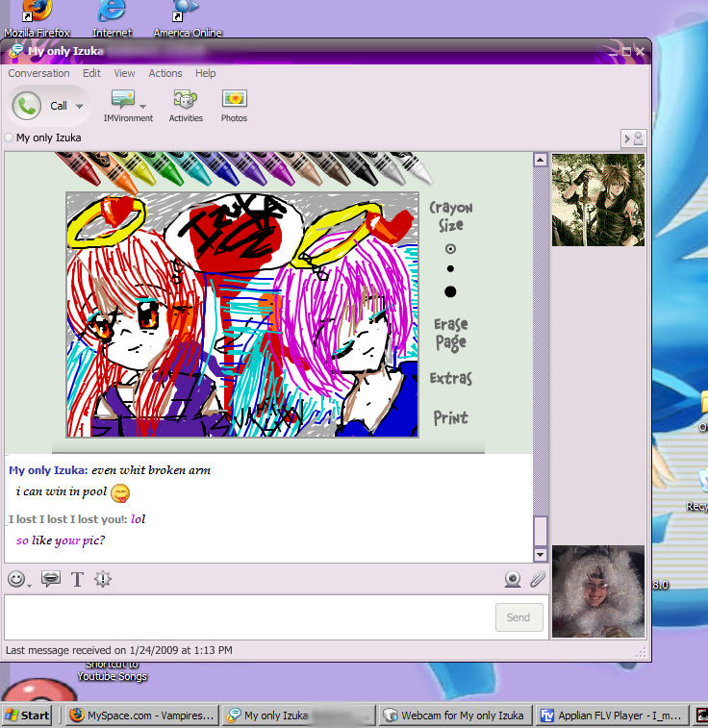
Task: Click the green Call phone icon
Action: [27, 106]
